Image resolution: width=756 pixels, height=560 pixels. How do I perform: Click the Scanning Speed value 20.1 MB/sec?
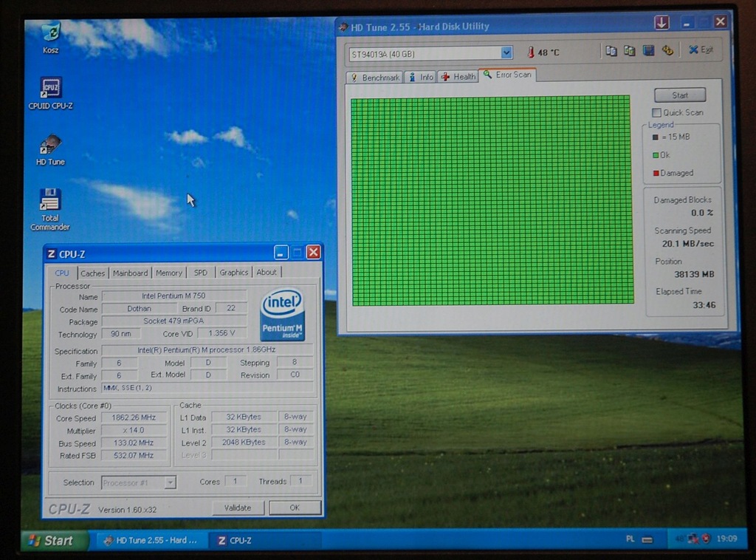click(x=688, y=244)
